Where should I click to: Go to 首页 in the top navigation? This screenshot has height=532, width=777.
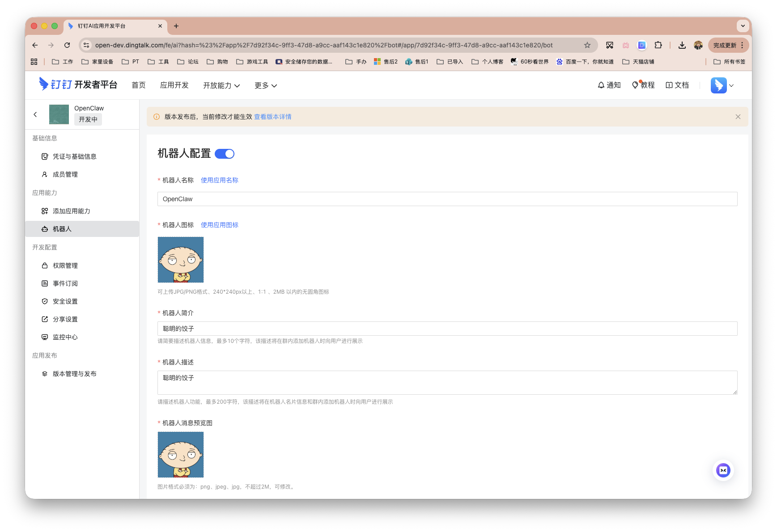[x=138, y=85]
